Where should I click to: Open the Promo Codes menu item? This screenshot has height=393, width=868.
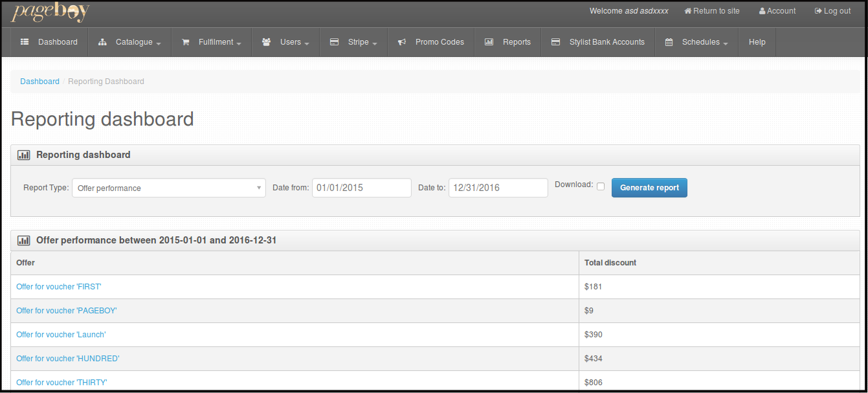click(430, 42)
